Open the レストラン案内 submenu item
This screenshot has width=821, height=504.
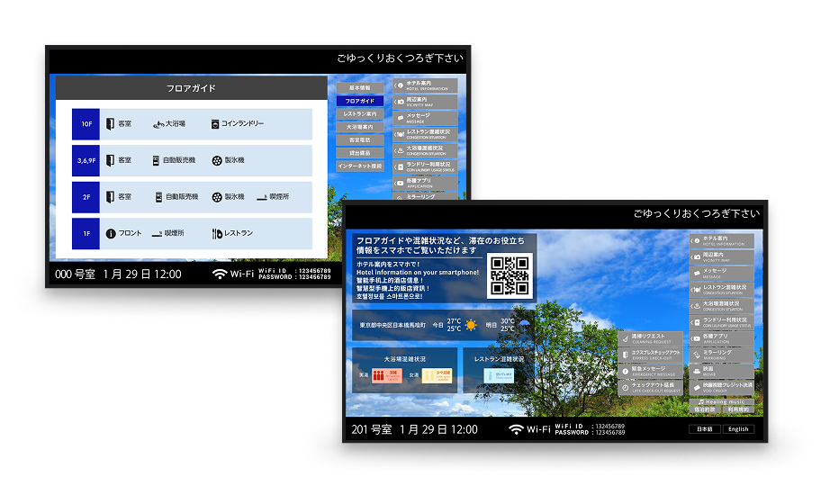tap(360, 114)
